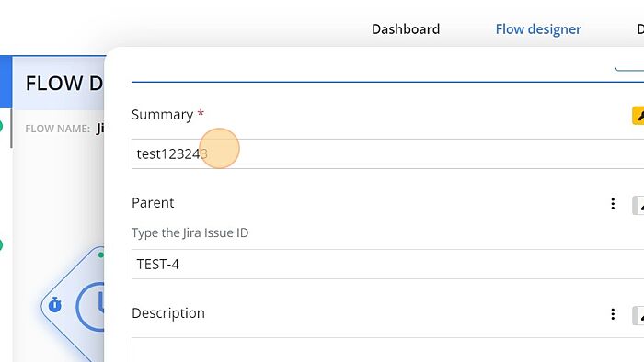The width and height of the screenshot is (644, 362).
Task: Click the outlined button at panel top right
Action: pyautogui.click(x=629, y=69)
